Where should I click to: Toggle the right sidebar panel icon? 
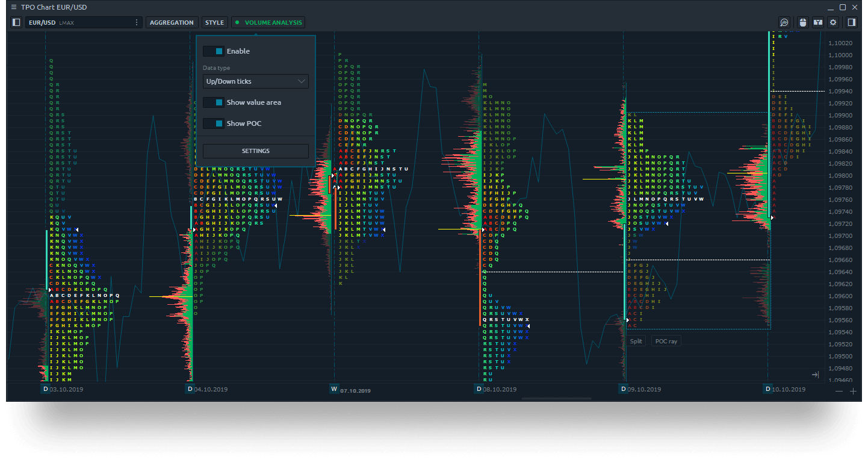852,22
